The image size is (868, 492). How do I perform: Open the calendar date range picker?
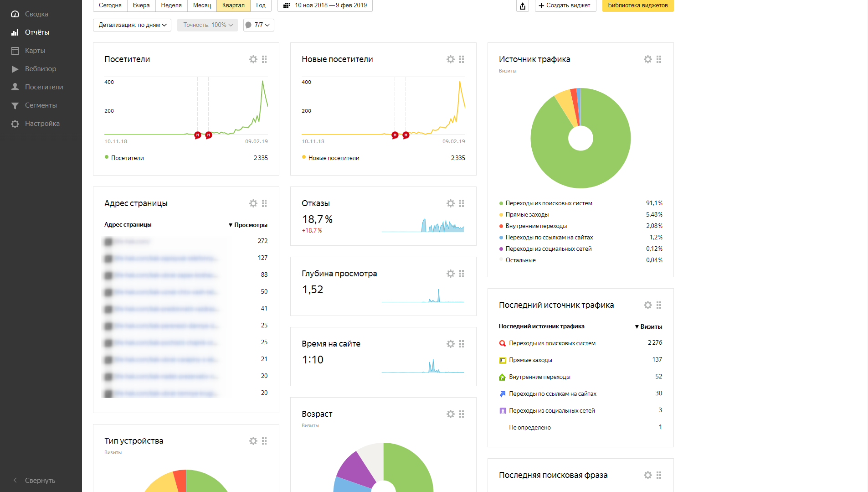click(x=325, y=5)
